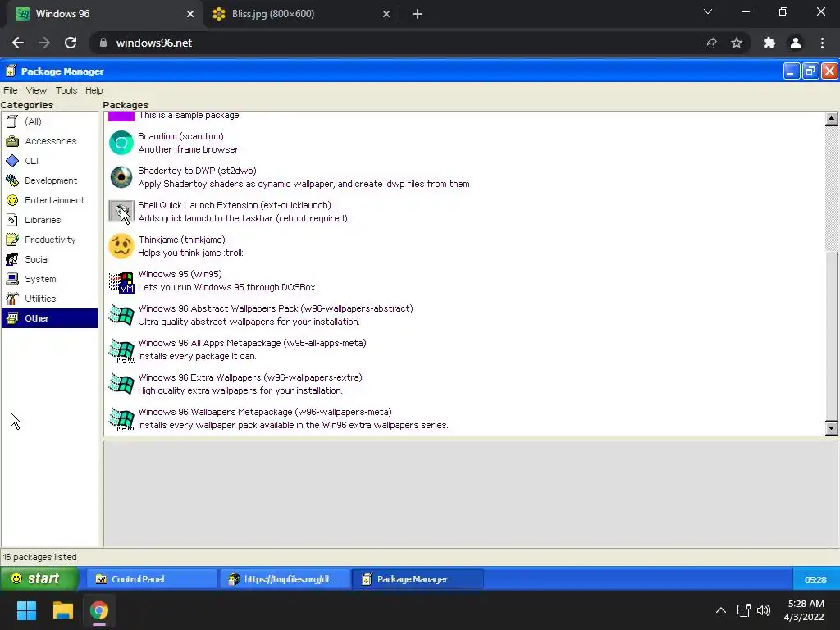Screen dimensions: 840x630
Task: Open Chrome tab search dropdown
Action: (x=708, y=11)
